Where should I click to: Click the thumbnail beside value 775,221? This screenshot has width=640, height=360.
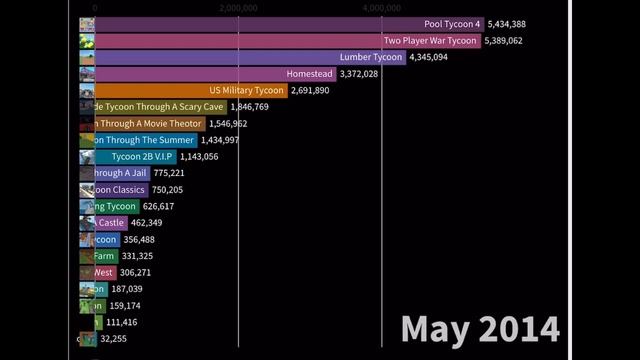tap(87, 173)
